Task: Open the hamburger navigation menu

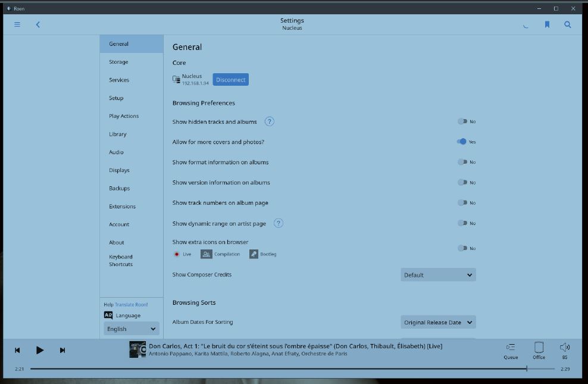Action: 17,25
